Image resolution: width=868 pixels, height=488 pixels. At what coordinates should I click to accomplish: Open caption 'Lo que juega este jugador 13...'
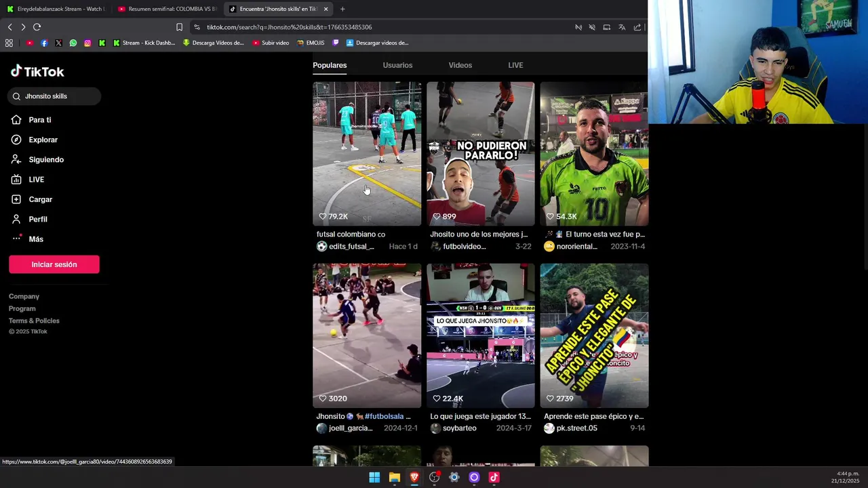(x=480, y=416)
